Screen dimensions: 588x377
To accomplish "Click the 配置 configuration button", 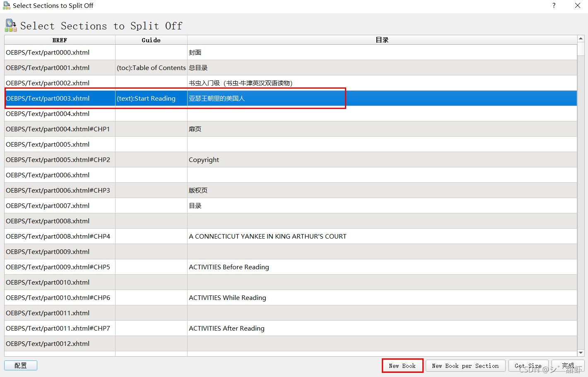I will [21, 365].
